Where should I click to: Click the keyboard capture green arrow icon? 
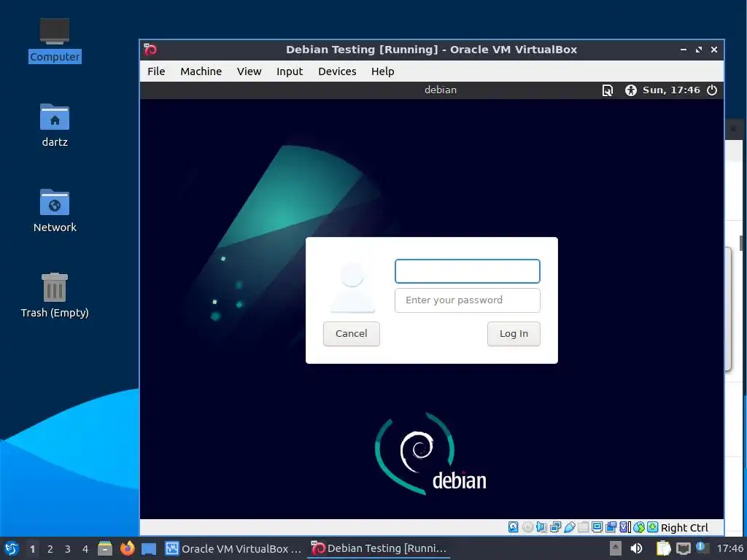point(653,527)
